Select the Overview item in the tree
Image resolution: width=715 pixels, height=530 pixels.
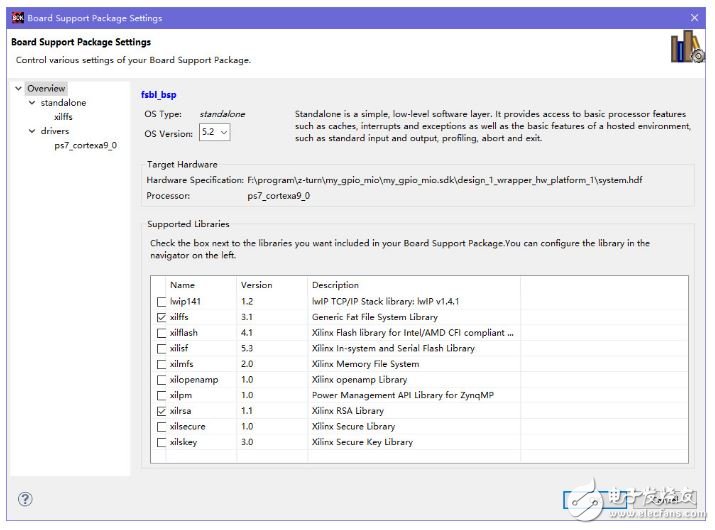pos(46,89)
